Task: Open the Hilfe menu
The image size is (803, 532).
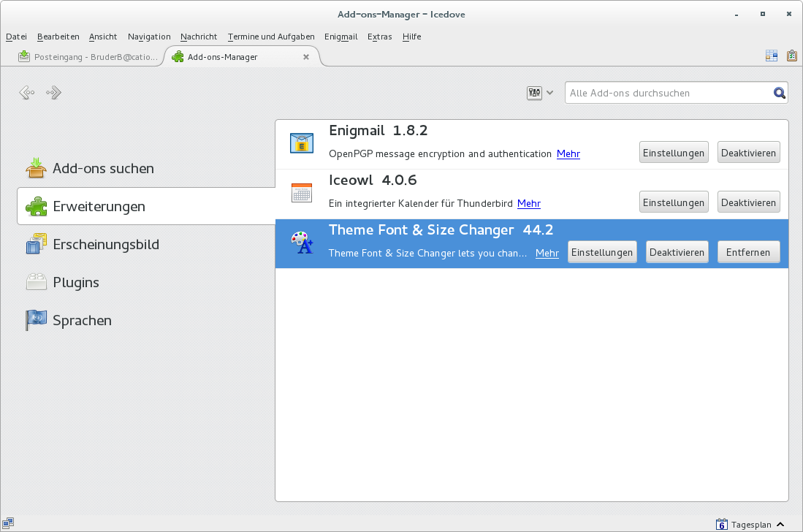Action: tap(412, 37)
